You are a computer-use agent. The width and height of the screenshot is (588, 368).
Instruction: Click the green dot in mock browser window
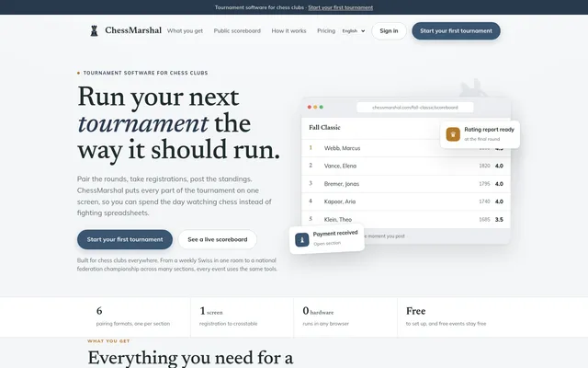tap(321, 107)
